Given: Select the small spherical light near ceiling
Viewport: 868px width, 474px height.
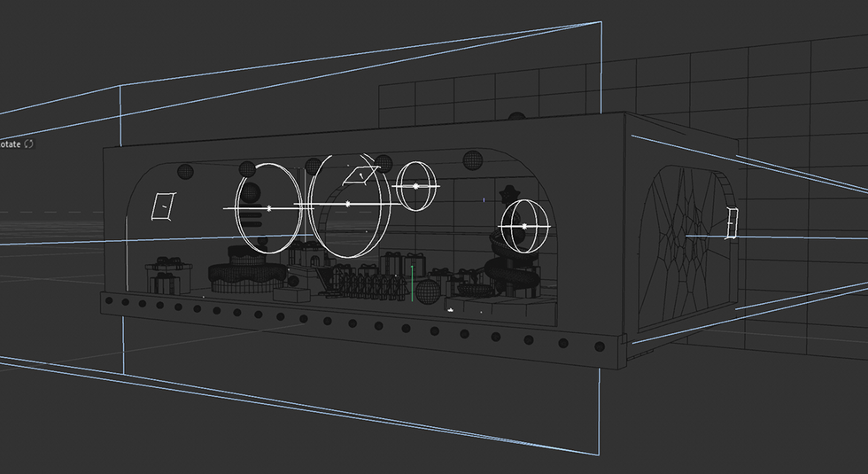Looking at the screenshot, I should 416,186.
